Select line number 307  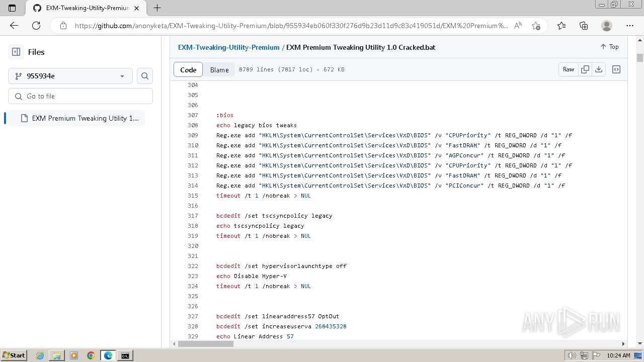coord(193,115)
